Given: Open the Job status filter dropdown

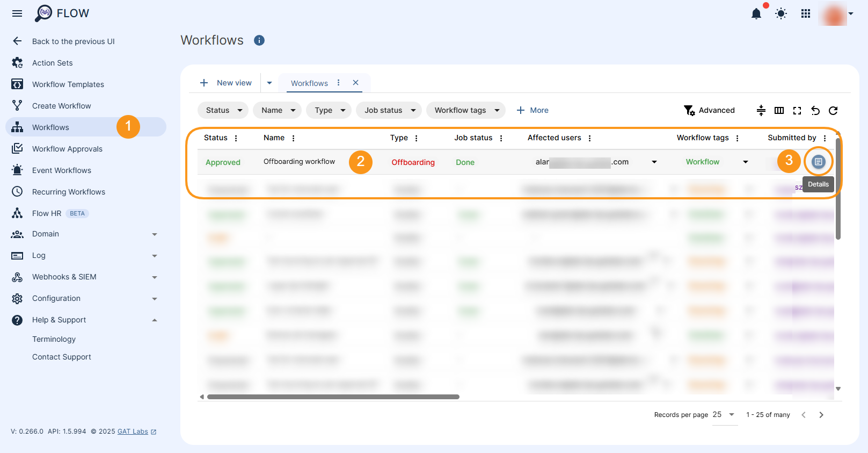Looking at the screenshot, I should pyautogui.click(x=389, y=110).
